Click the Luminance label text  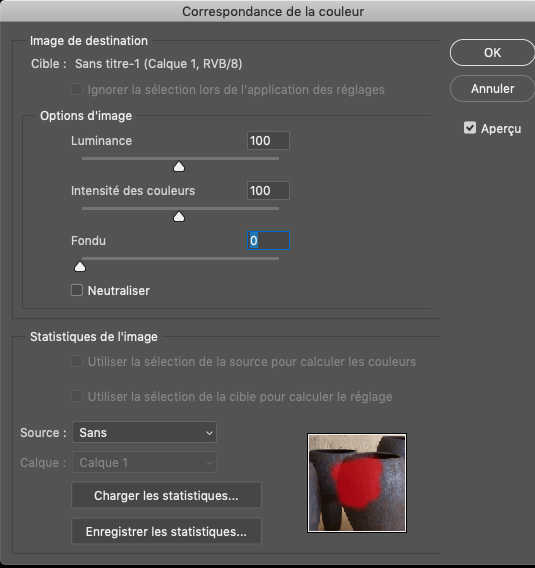101,141
